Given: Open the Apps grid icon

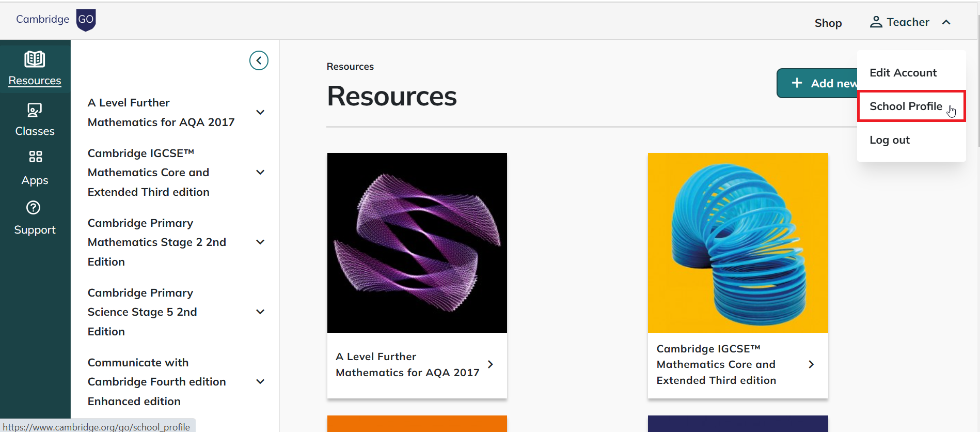Looking at the screenshot, I should [x=35, y=157].
